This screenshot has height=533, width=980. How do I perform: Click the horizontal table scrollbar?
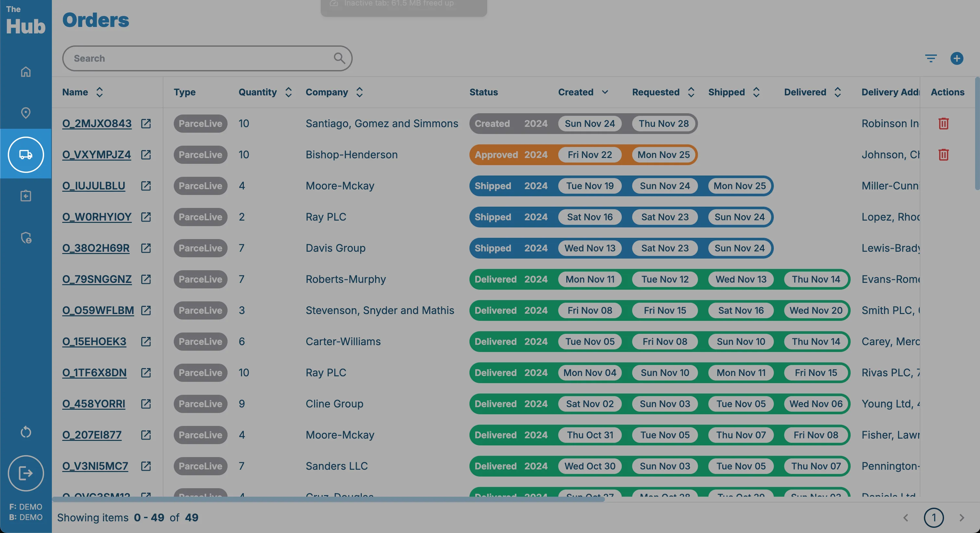click(x=328, y=499)
